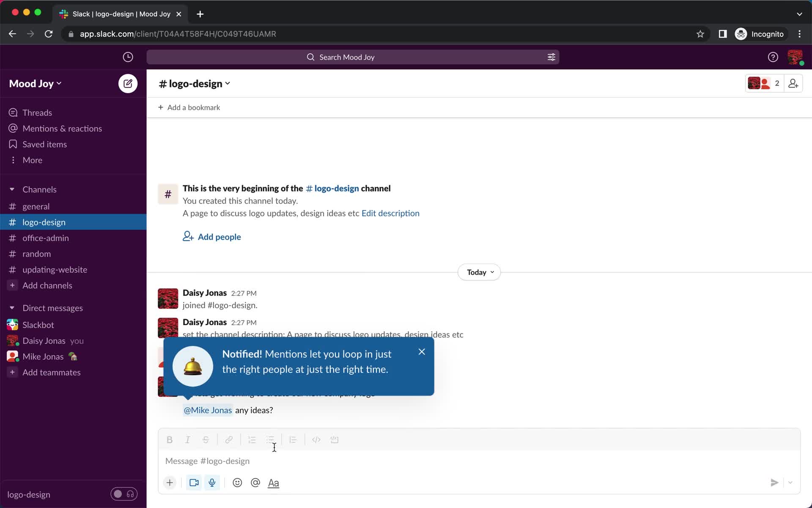Open schedule send options arrow
Screen dimensions: 812x508
[x=790, y=483]
